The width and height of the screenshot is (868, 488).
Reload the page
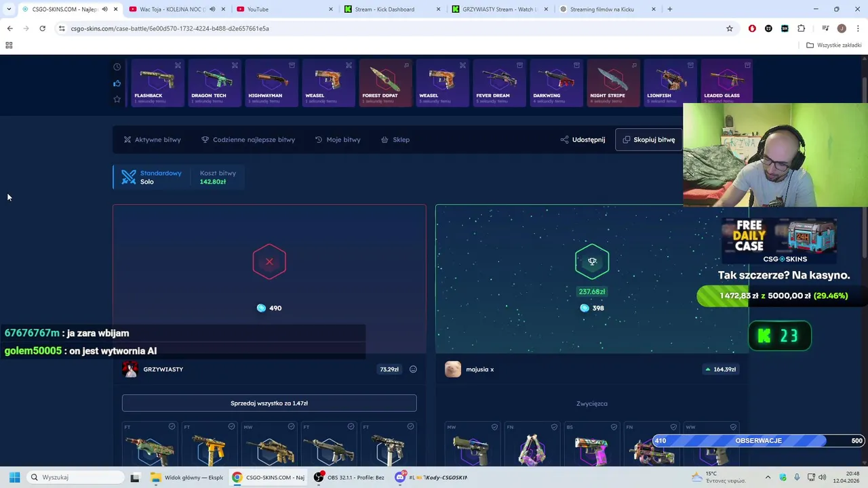pos(42,28)
